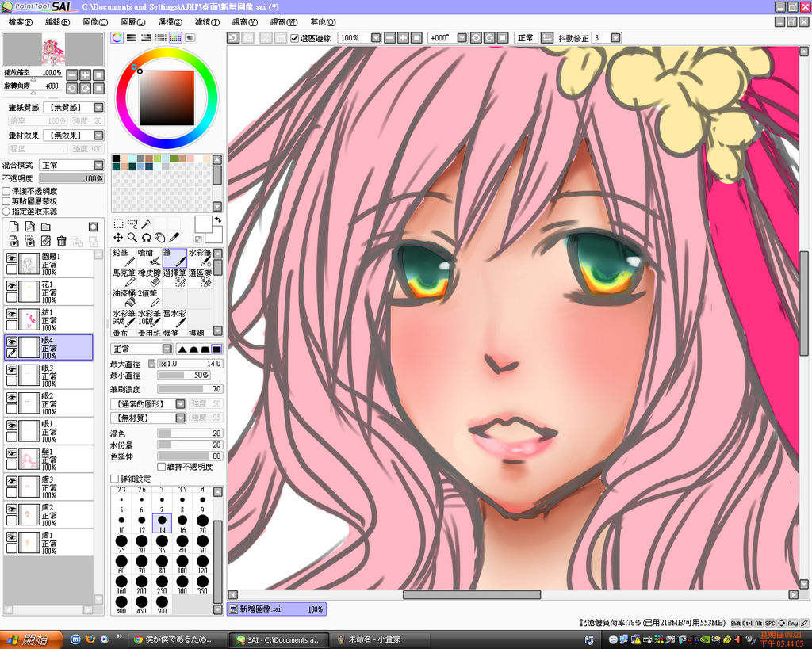Open the rotation angle +000° dropdown
812x649 pixels.
[462, 38]
